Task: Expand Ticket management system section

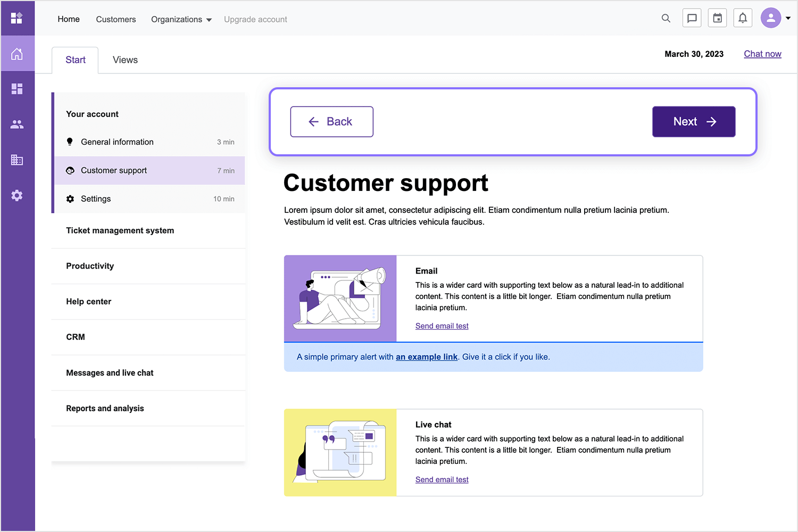Action: coord(148,230)
